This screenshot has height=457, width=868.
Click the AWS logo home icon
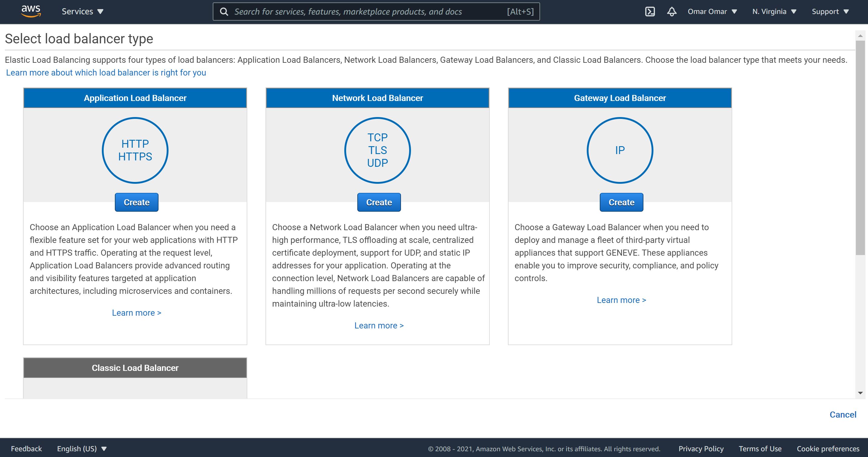(29, 12)
